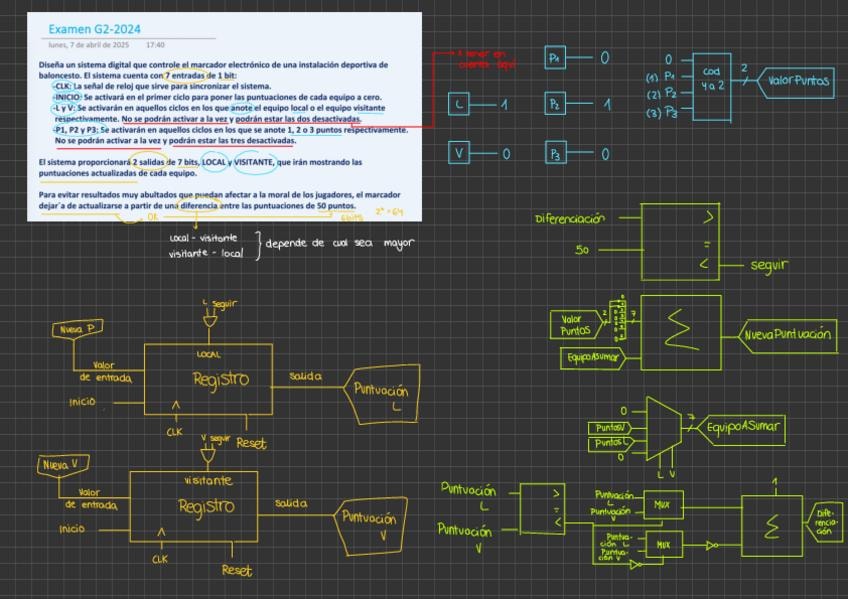This screenshot has height=599, width=848.
Task: Select the P1 input box
Action: click(556, 59)
